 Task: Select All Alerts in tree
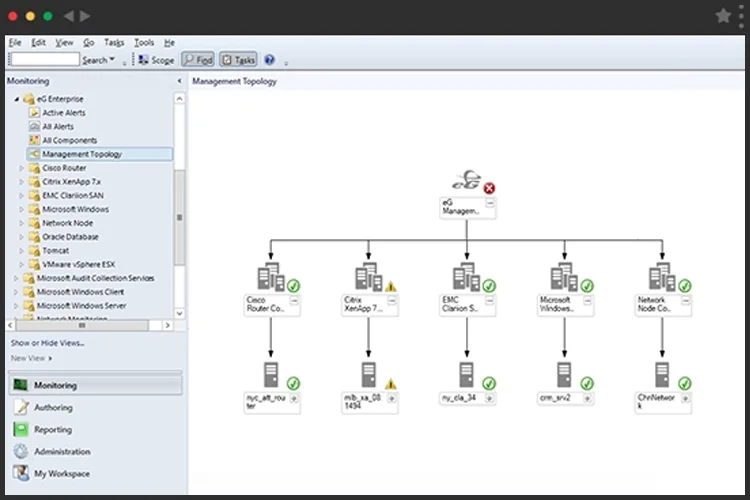click(57, 126)
